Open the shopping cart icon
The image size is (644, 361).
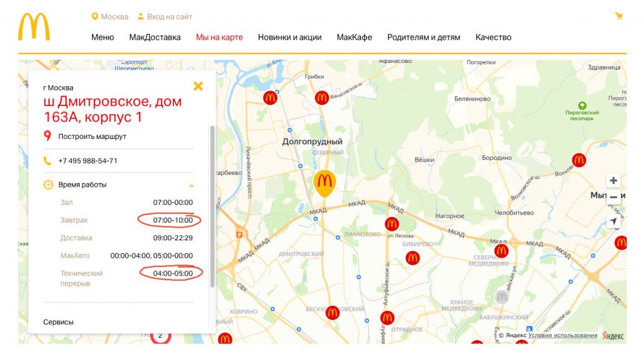pyautogui.click(x=619, y=16)
